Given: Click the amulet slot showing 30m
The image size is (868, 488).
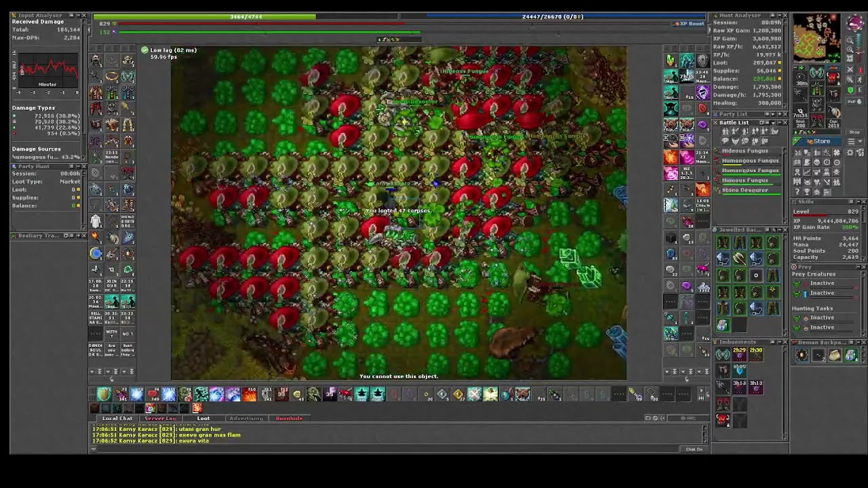Looking at the screenshot, I should 800,79.
